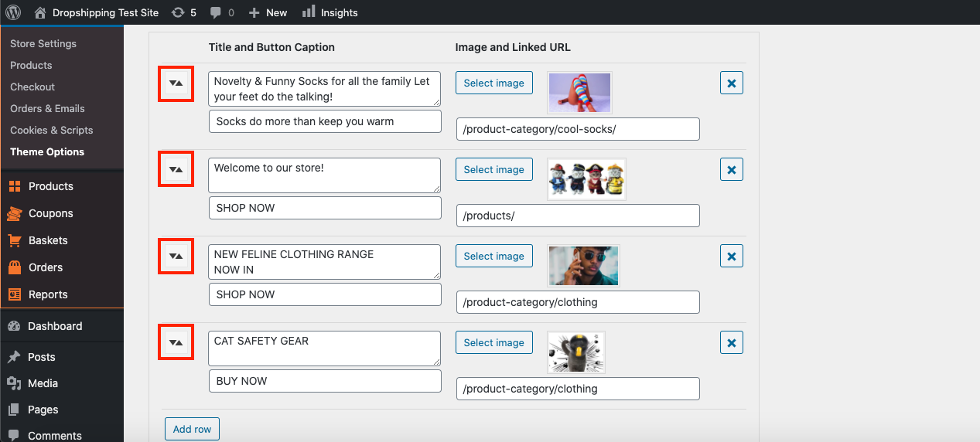The height and width of the screenshot is (442, 980).
Task: Open the Baskets menu label
Action: point(48,240)
